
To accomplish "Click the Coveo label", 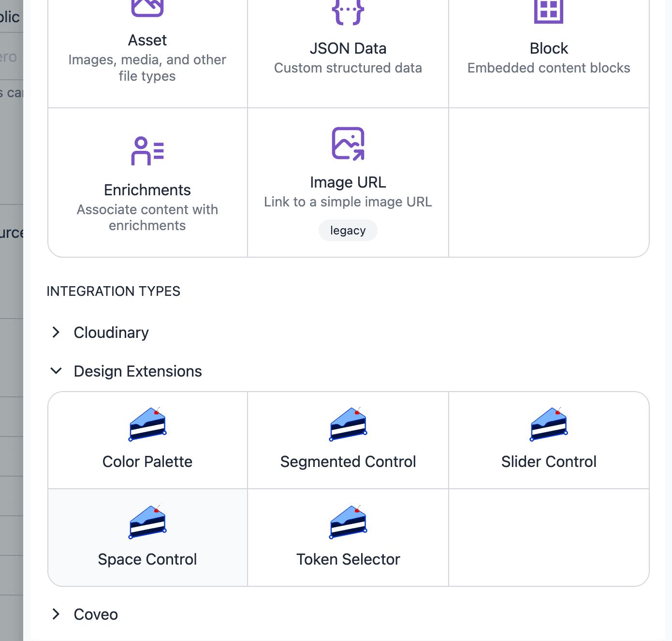I will [x=96, y=614].
